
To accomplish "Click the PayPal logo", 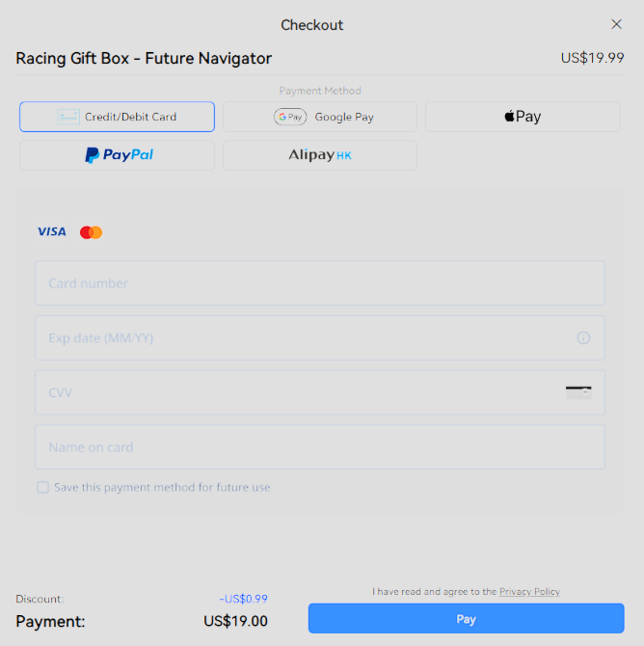I will click(x=120, y=155).
